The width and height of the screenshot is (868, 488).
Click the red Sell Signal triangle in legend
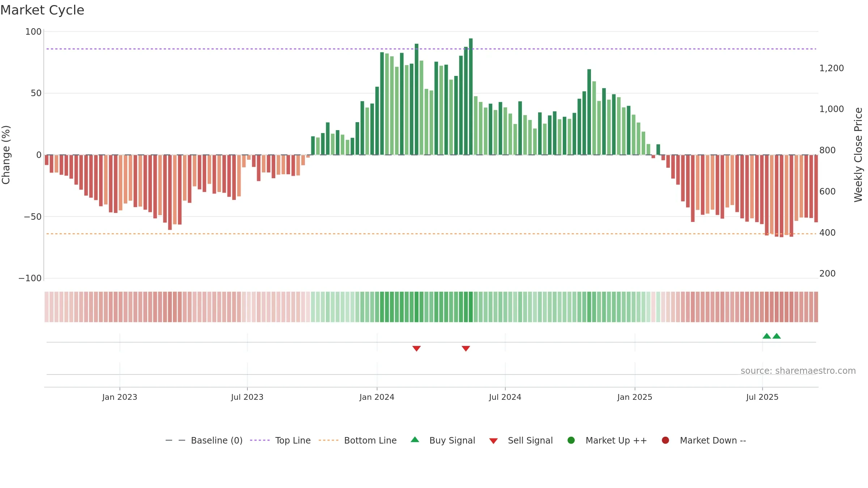tap(493, 441)
